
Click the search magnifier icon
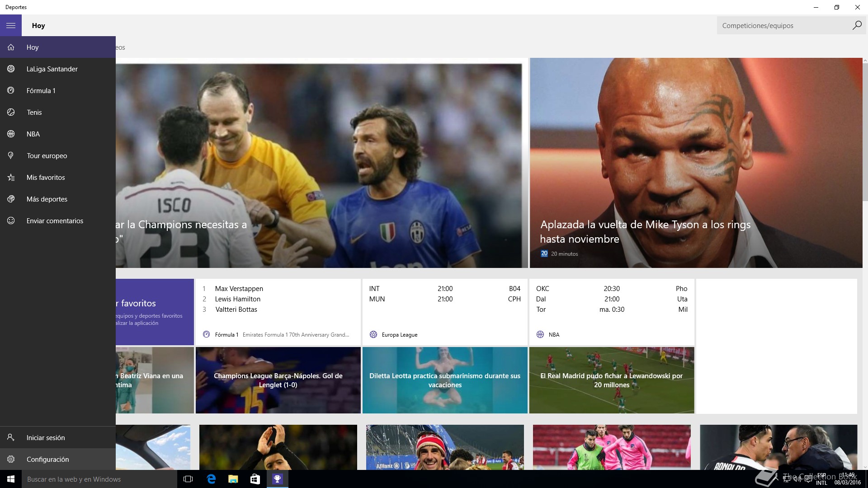857,25
